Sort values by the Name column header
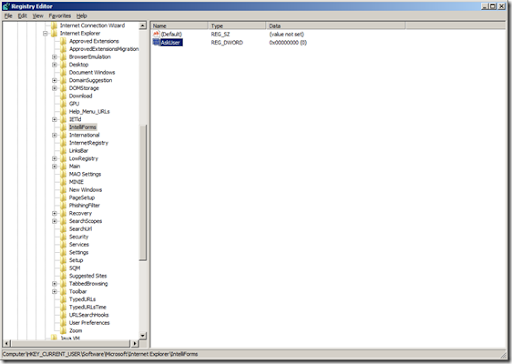512x364 pixels. [x=180, y=26]
